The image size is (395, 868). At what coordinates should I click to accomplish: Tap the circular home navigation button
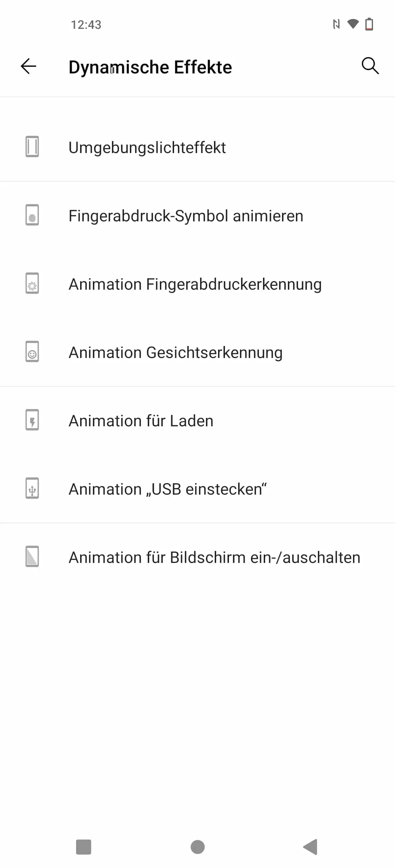click(197, 847)
